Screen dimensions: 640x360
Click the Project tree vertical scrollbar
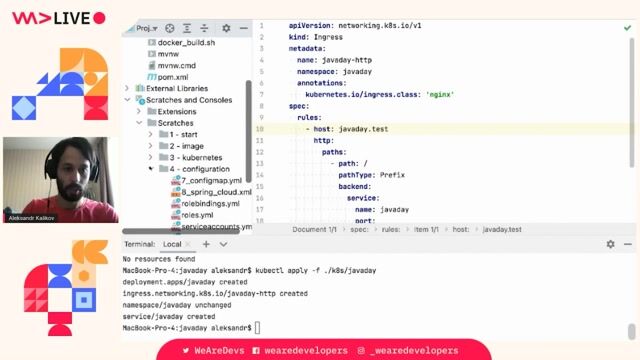coord(248,131)
